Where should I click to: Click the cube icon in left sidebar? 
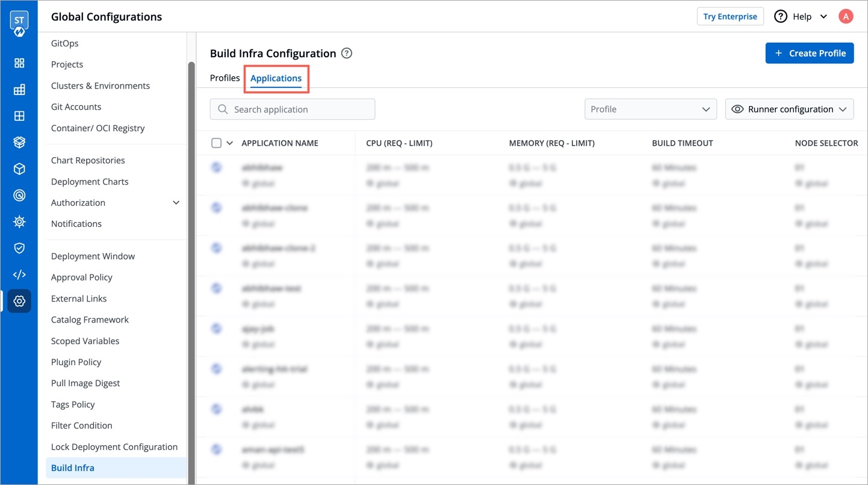click(x=19, y=169)
